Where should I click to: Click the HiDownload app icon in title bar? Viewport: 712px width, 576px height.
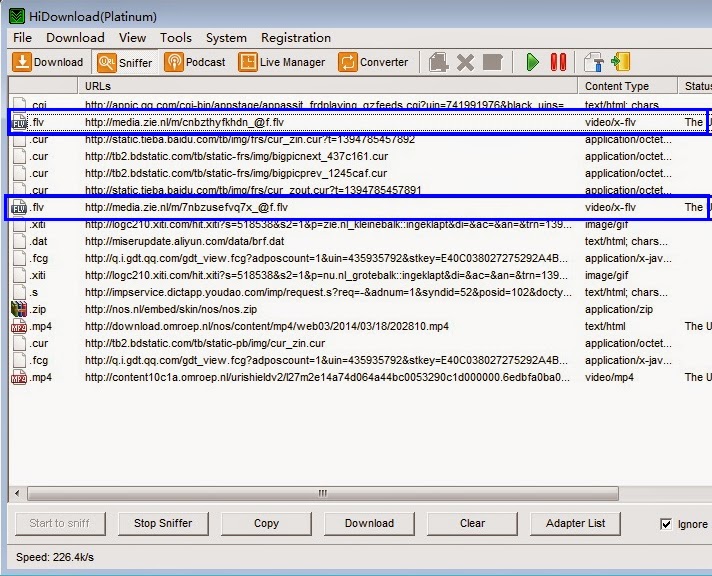(x=17, y=16)
